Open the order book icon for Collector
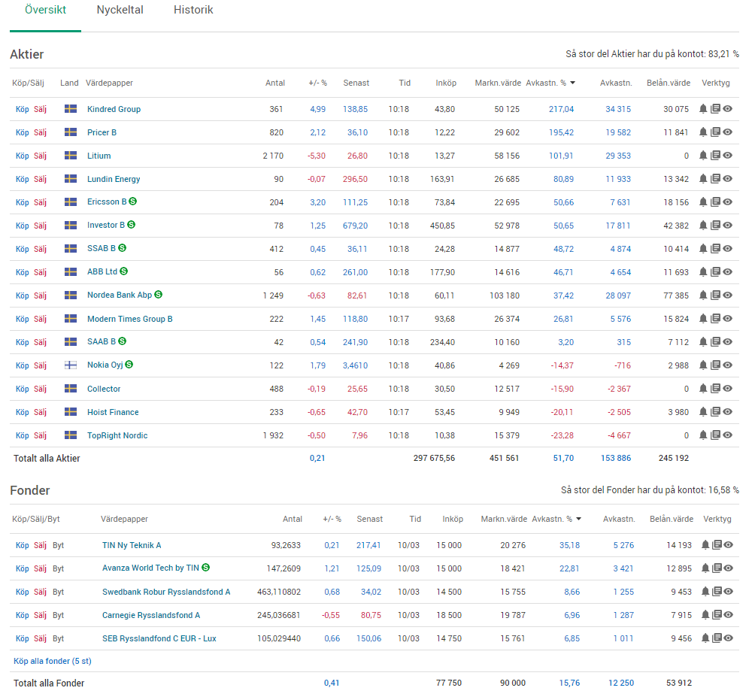 tap(715, 389)
